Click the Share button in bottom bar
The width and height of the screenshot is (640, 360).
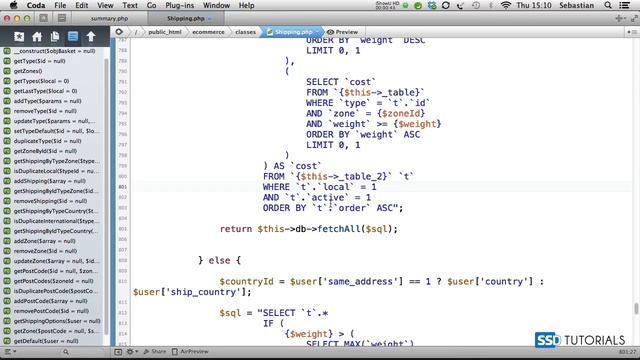coord(155,351)
